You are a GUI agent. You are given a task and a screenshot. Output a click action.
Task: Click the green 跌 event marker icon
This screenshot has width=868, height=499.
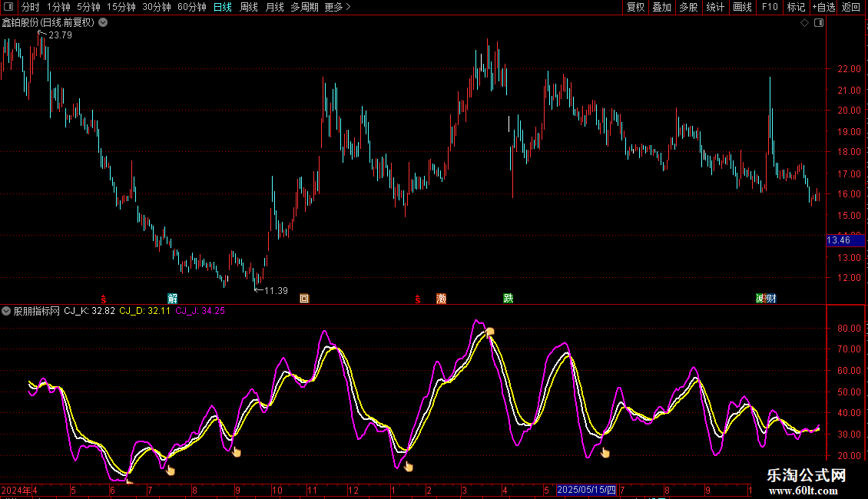coord(508,298)
